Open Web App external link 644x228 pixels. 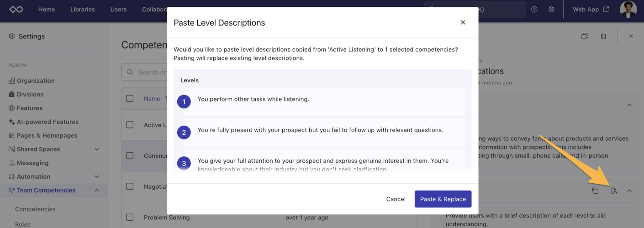[591, 10]
